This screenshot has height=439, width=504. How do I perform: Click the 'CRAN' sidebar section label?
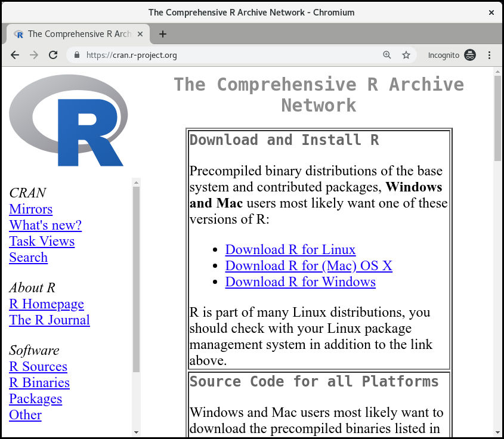pos(27,193)
